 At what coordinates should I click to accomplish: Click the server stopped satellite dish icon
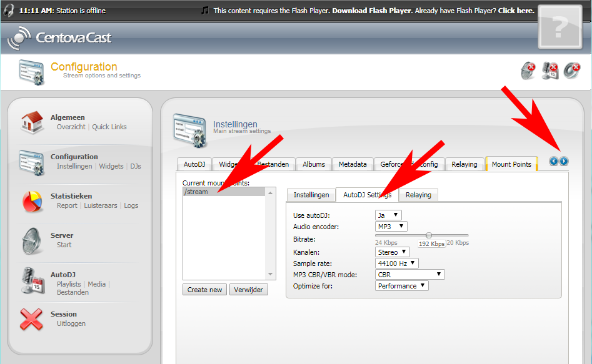pyautogui.click(x=528, y=71)
